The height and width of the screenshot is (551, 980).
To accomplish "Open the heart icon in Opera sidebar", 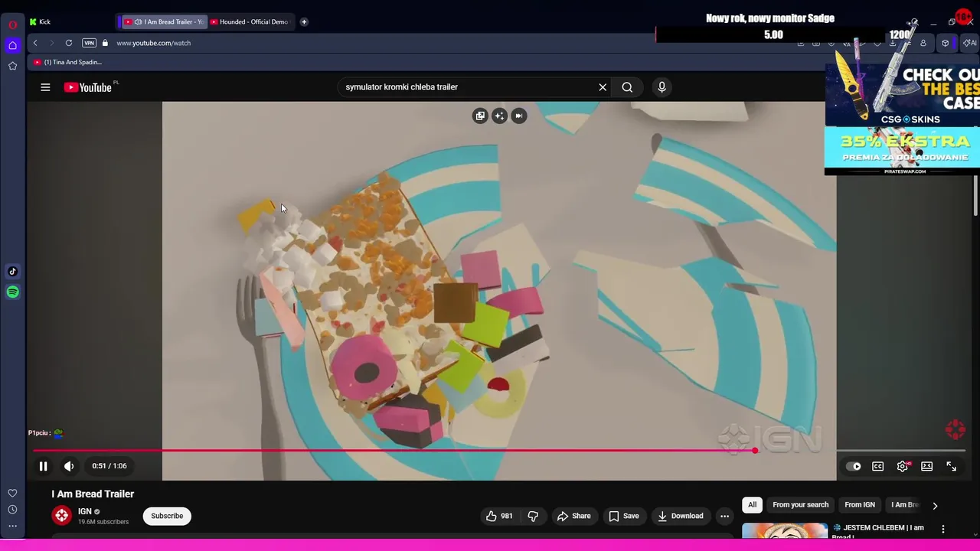I will click(x=12, y=494).
